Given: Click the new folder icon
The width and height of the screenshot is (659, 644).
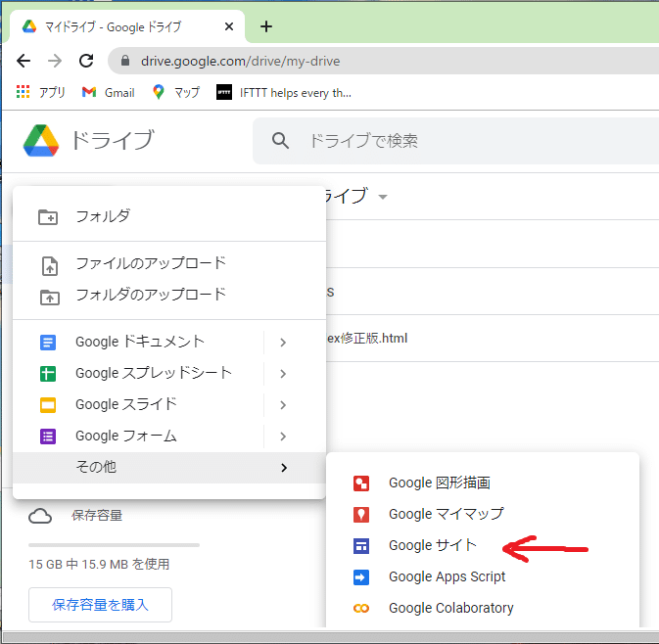Looking at the screenshot, I should point(48,217).
